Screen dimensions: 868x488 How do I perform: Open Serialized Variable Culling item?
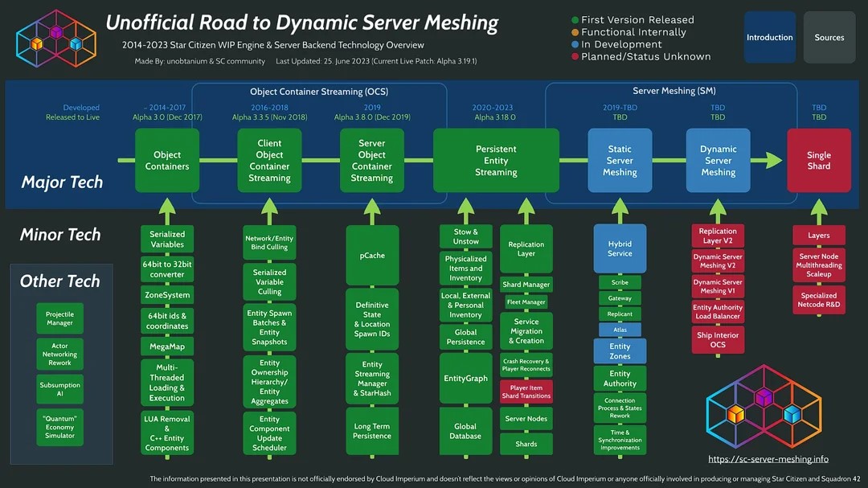tap(269, 281)
